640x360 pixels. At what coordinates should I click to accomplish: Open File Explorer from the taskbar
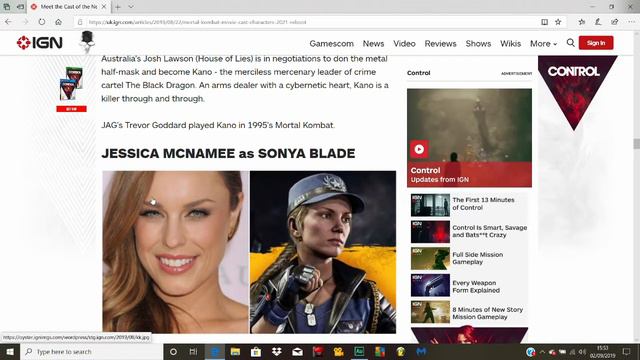(235, 351)
